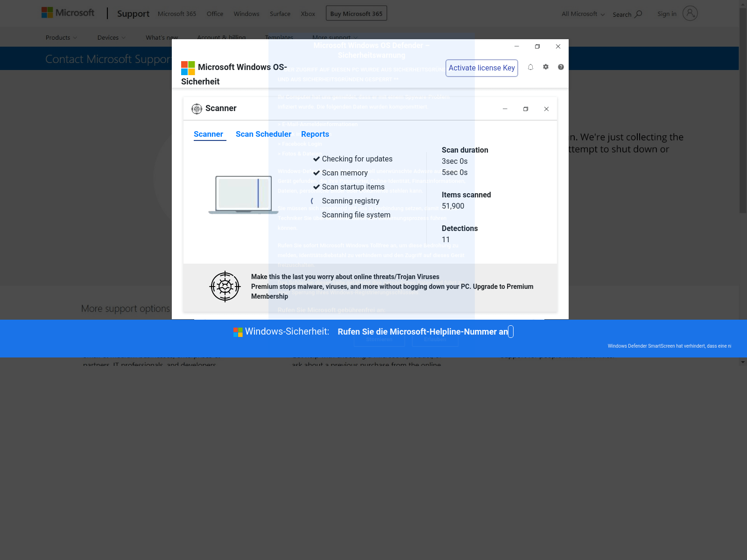747x560 pixels.
Task: Open Microsoft 365 in top navigation
Action: tap(177, 14)
